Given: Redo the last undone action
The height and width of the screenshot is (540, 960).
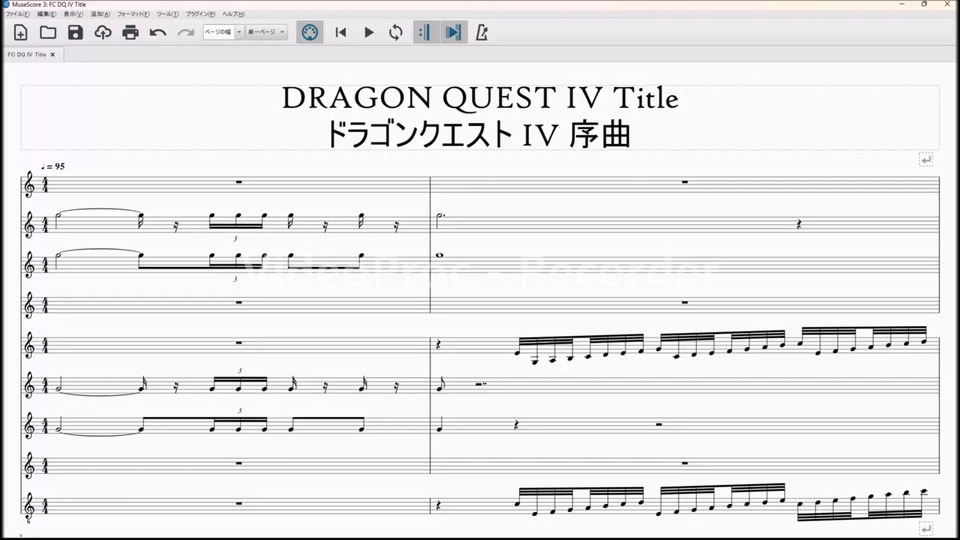Looking at the screenshot, I should 186,32.
